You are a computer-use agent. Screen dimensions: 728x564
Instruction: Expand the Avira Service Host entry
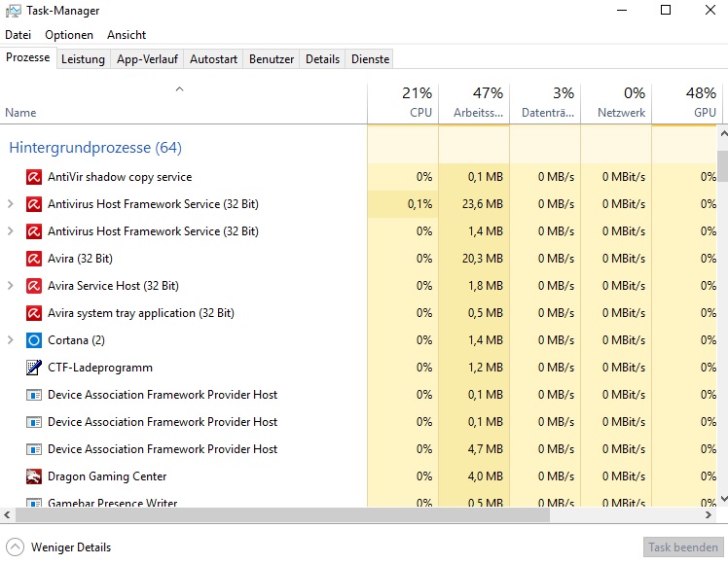coord(10,286)
